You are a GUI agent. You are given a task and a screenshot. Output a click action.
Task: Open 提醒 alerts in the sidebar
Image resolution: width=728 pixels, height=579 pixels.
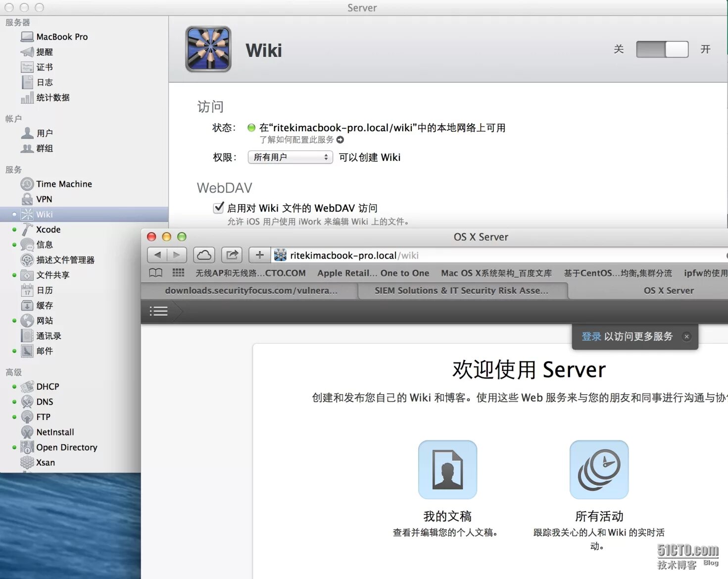coord(37,52)
